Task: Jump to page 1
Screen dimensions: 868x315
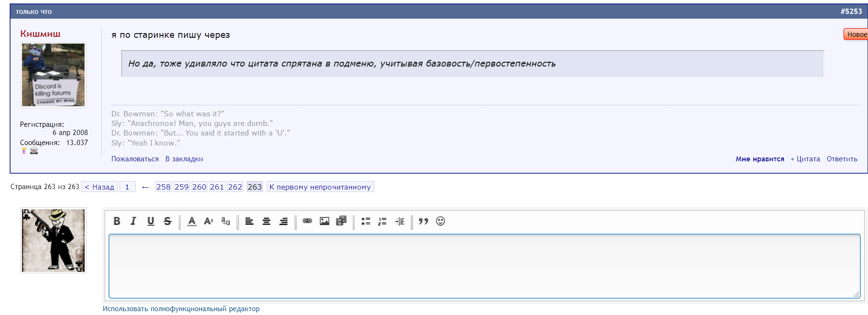Action: click(x=127, y=187)
